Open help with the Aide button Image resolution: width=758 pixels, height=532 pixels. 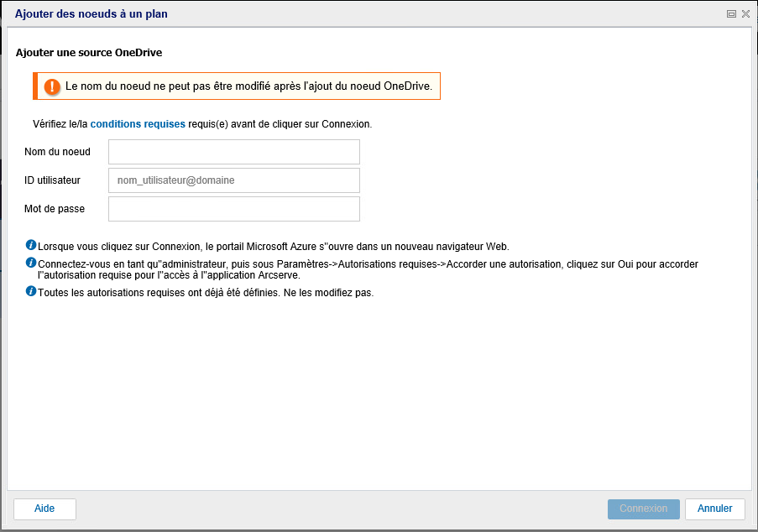click(x=44, y=509)
